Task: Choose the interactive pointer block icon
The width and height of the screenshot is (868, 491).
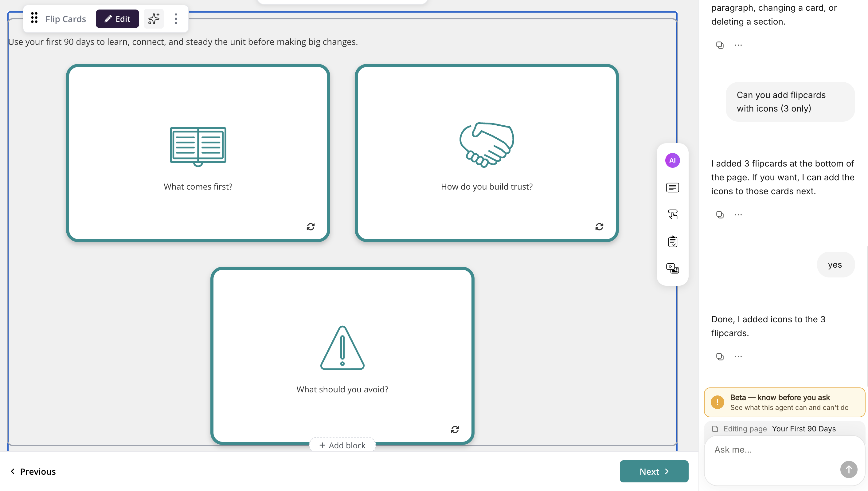Action: (x=672, y=214)
